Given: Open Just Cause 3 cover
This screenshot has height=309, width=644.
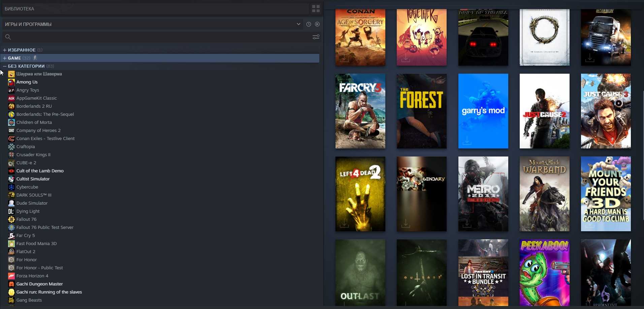Looking at the screenshot, I should pyautogui.click(x=606, y=111).
